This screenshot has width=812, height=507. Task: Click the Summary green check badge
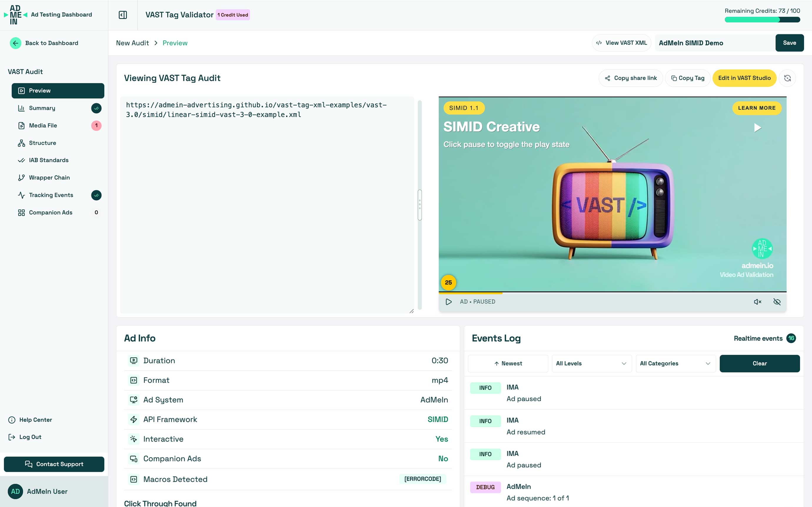[x=96, y=108]
